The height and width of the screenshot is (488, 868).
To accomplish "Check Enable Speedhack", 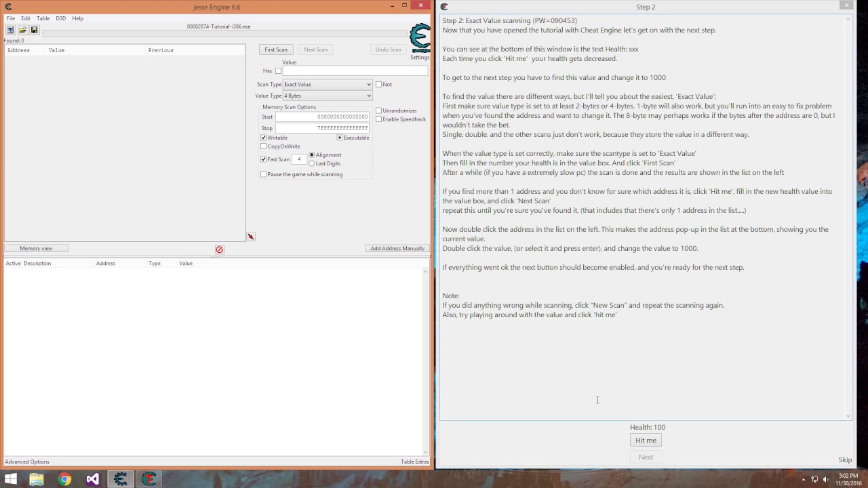I will pyautogui.click(x=378, y=119).
